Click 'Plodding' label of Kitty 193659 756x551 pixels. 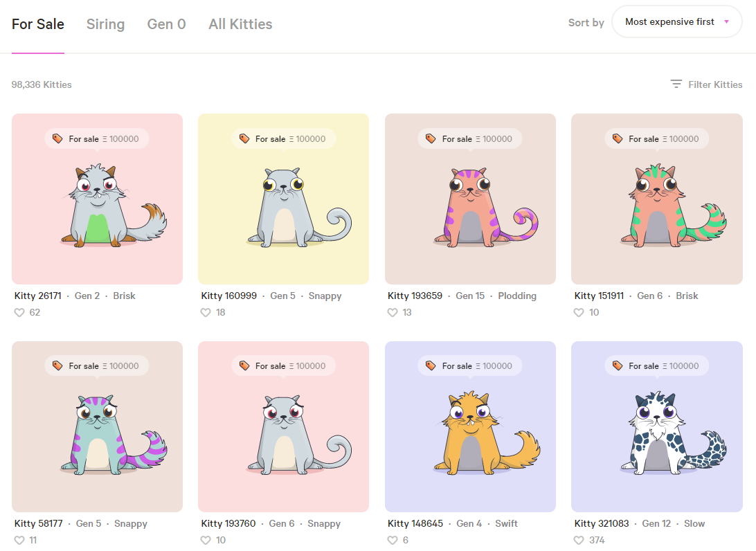tap(517, 296)
